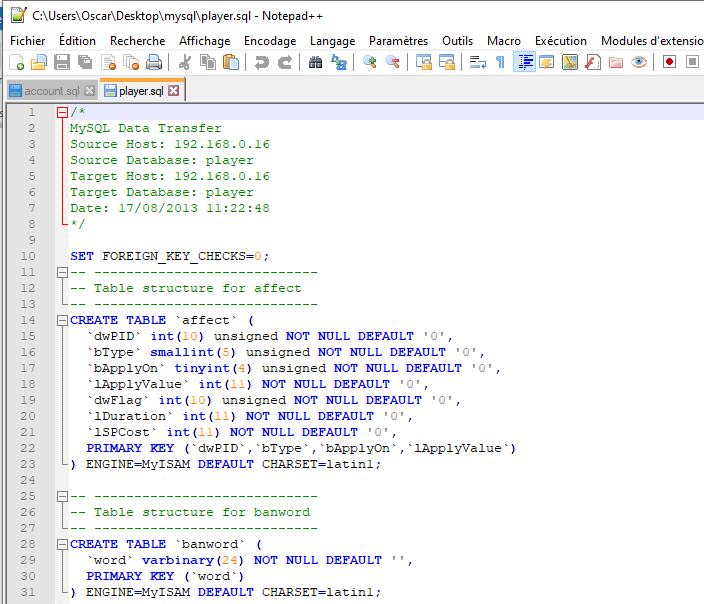Open the Document Map icon

click(570, 62)
